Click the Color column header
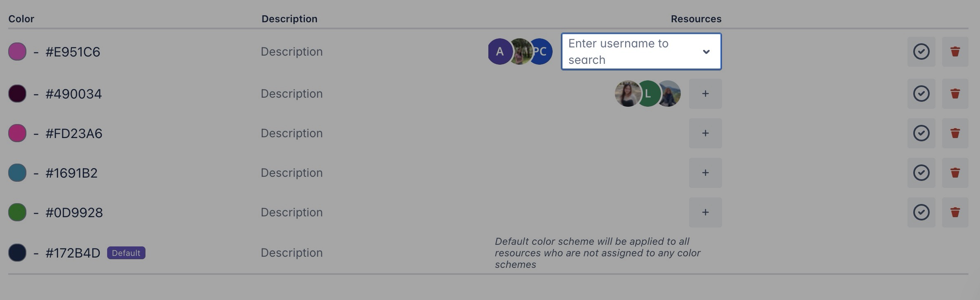This screenshot has height=300, width=980. (21, 19)
